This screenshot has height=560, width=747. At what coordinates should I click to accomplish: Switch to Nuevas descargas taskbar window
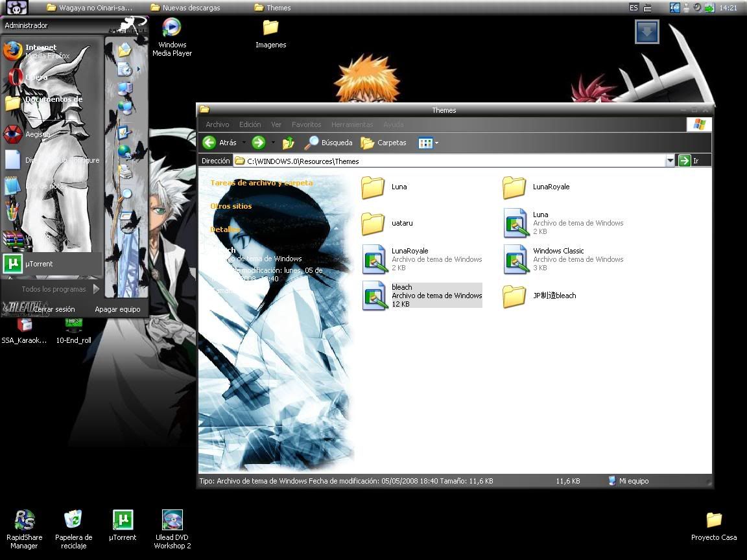tap(185, 8)
